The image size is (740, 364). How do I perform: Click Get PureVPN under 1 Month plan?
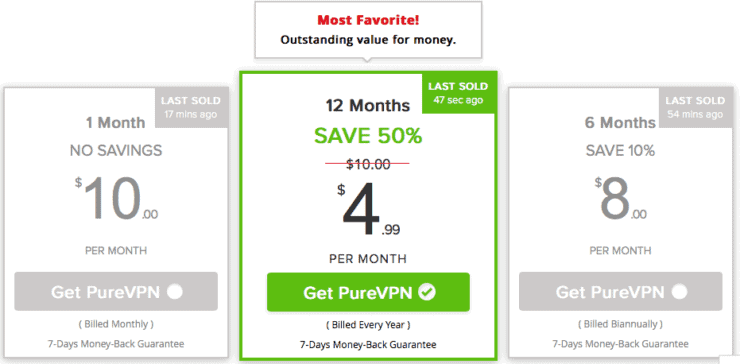coord(116,291)
